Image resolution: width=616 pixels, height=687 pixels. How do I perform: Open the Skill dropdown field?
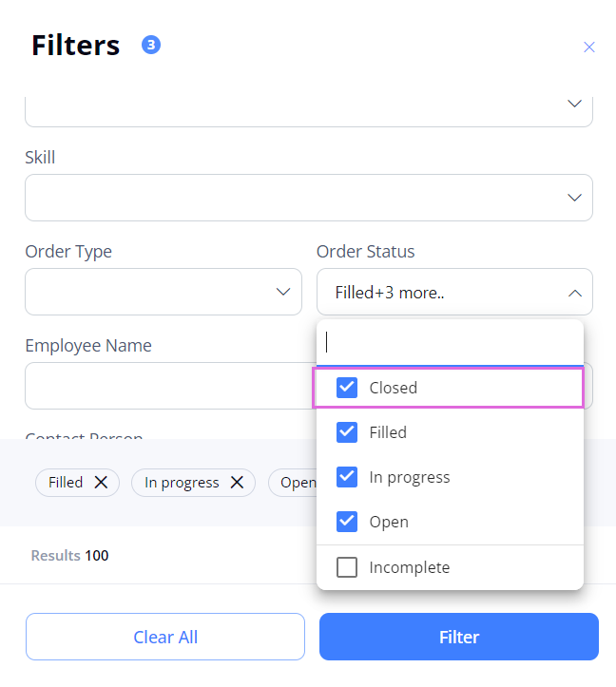point(309,198)
